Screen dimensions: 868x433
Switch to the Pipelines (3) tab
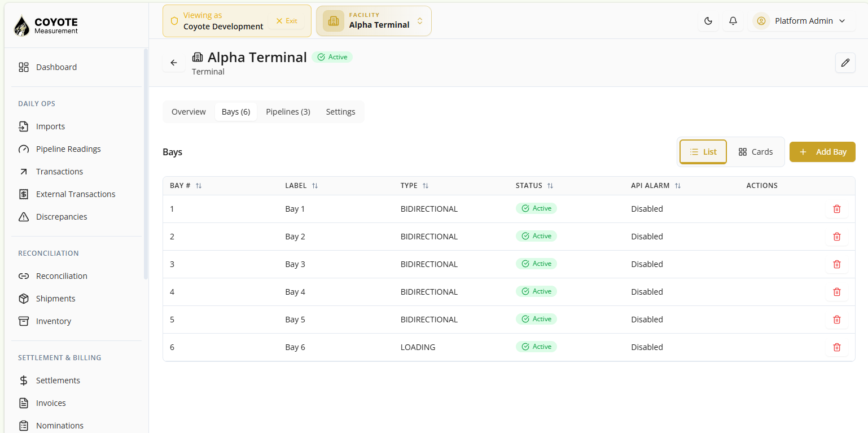pos(288,112)
